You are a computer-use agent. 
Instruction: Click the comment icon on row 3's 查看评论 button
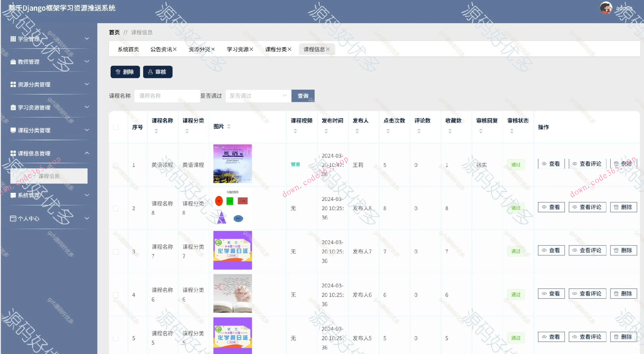click(x=574, y=250)
